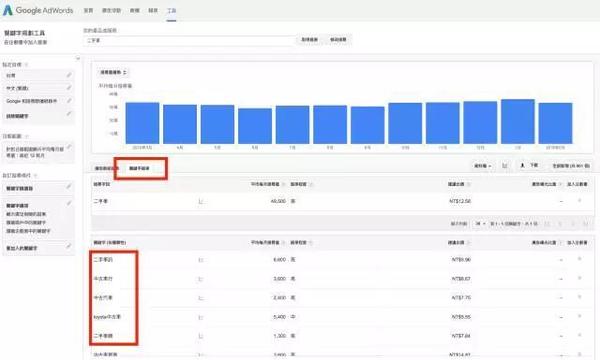The height and width of the screenshot is (360, 600).
Task: Click the 二手車 product search input field
Action: [189, 41]
